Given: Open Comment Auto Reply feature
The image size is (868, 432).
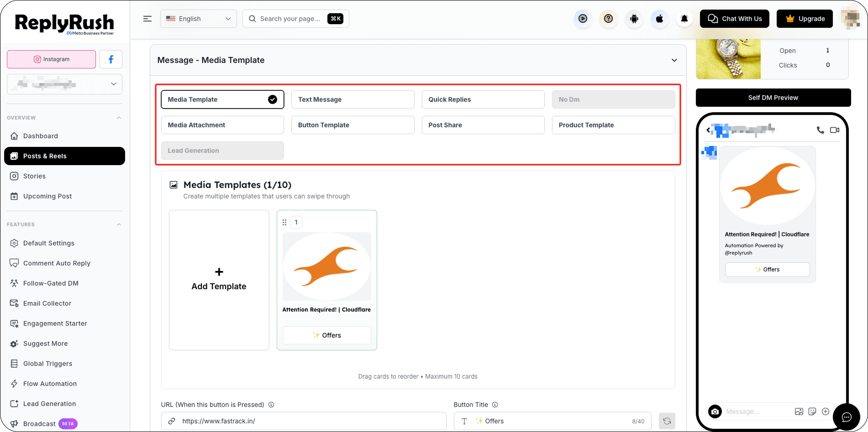Looking at the screenshot, I should (x=64, y=263).
